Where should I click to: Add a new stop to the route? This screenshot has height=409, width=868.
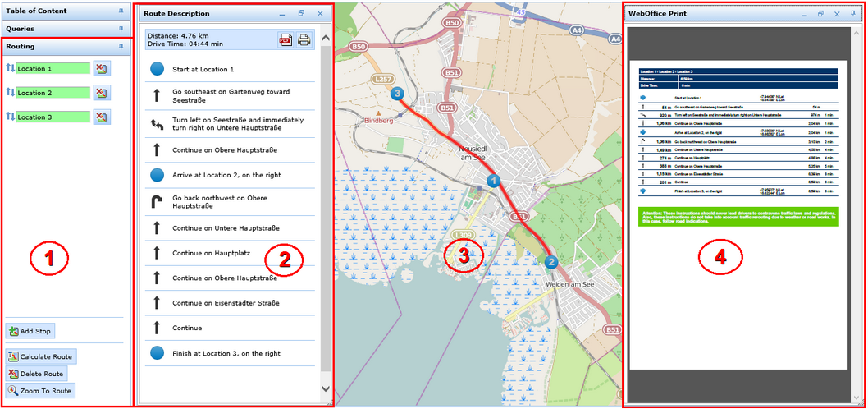30,332
